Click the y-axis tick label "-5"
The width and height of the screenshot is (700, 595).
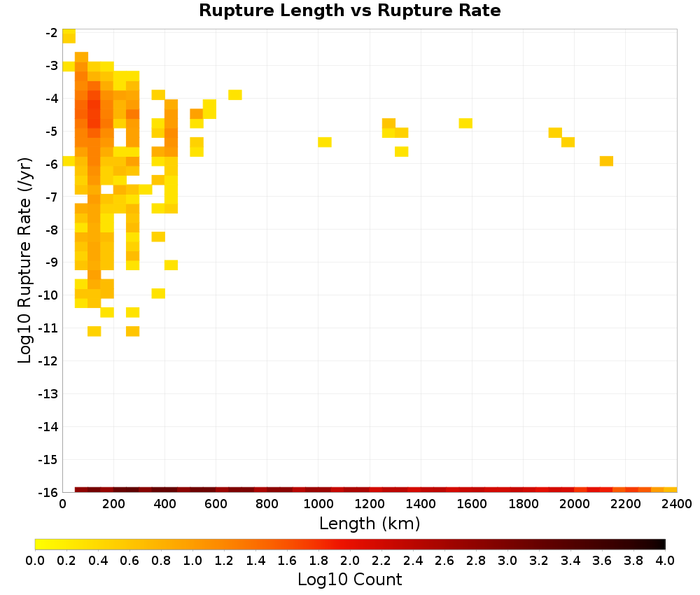[x=51, y=131]
